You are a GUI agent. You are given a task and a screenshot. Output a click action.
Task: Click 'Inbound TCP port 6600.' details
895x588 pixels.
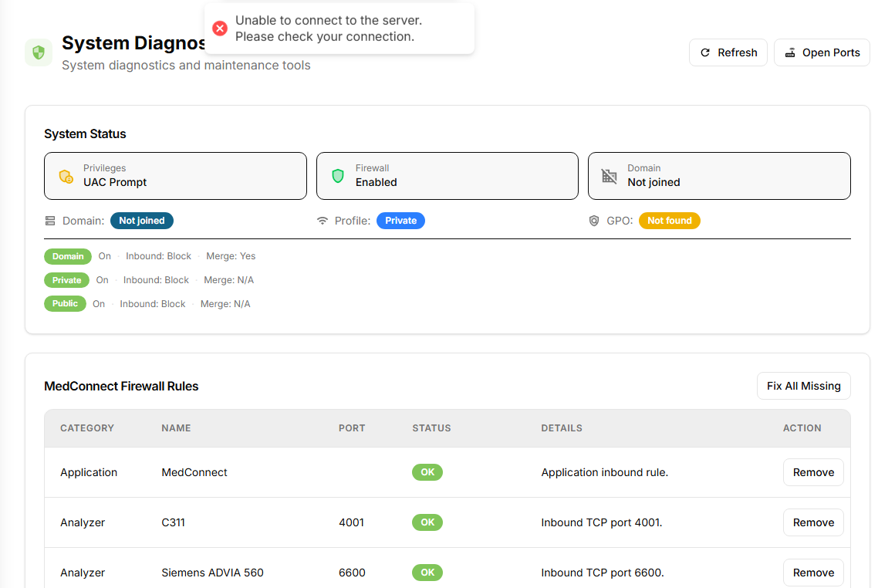click(x=603, y=573)
